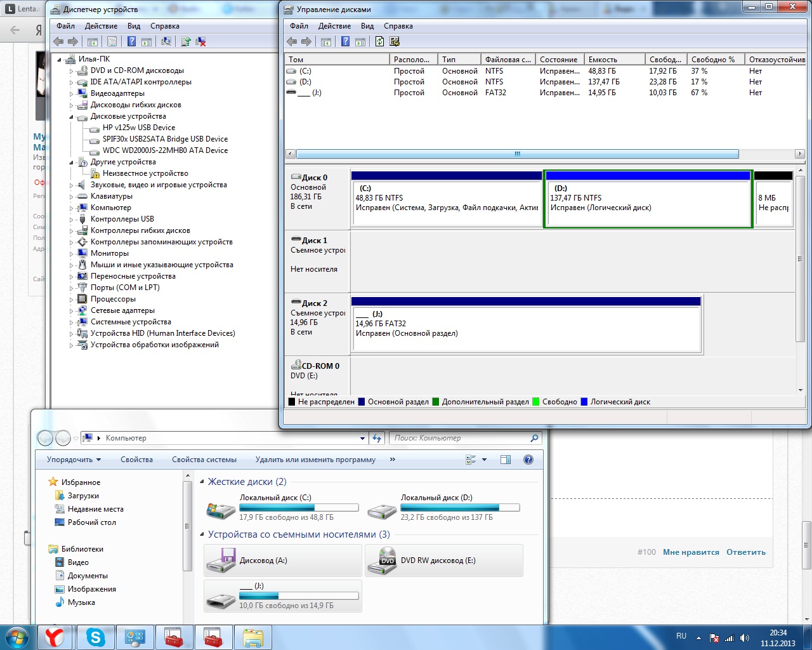
Task: Open Вид menu in Device Manager
Action: (x=133, y=26)
